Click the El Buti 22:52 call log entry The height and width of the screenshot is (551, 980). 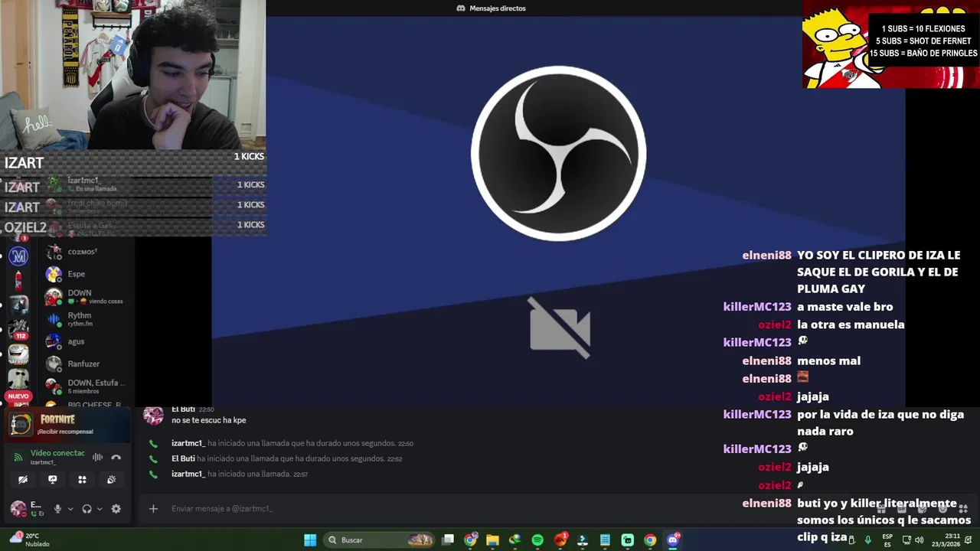[x=287, y=458]
